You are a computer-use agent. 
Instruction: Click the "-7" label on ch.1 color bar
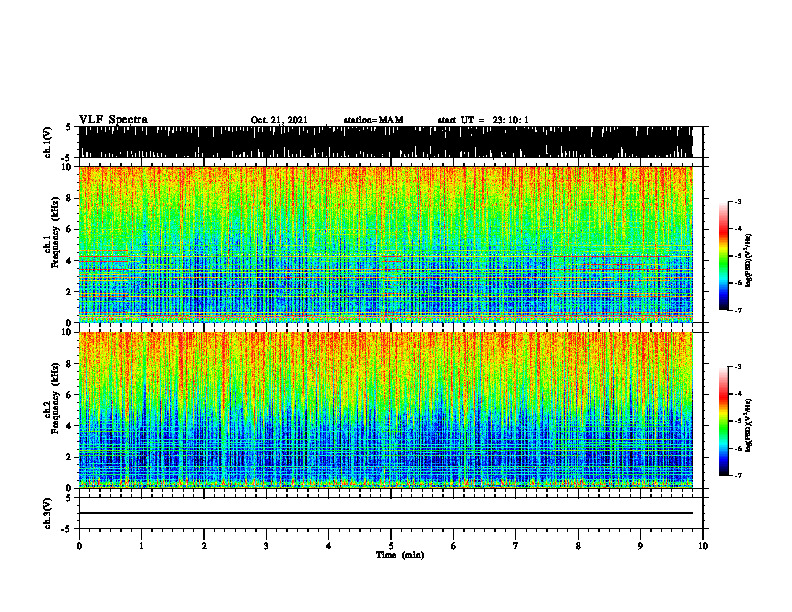(x=738, y=310)
